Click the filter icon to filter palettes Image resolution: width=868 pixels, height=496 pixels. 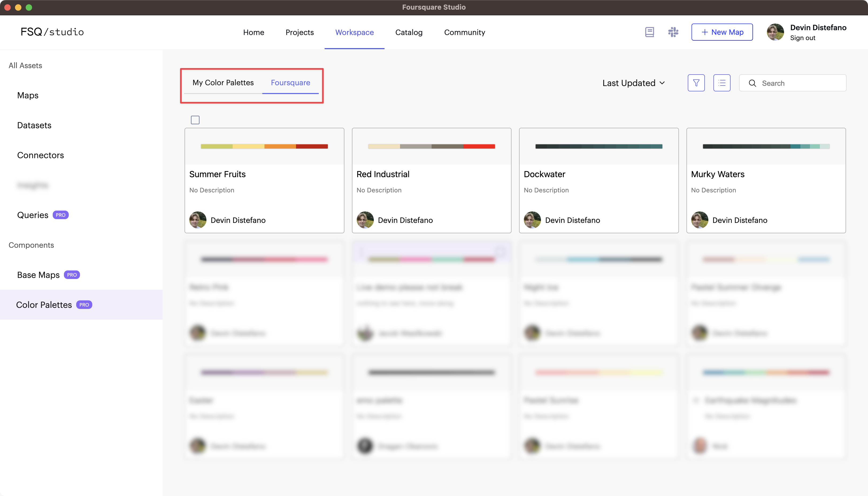point(696,83)
